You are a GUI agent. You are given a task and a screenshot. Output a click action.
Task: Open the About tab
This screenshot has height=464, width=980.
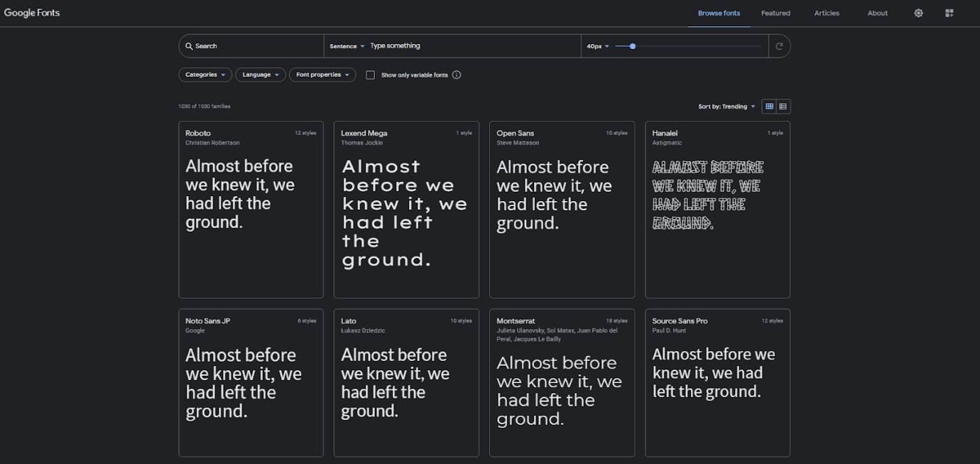tap(878, 13)
